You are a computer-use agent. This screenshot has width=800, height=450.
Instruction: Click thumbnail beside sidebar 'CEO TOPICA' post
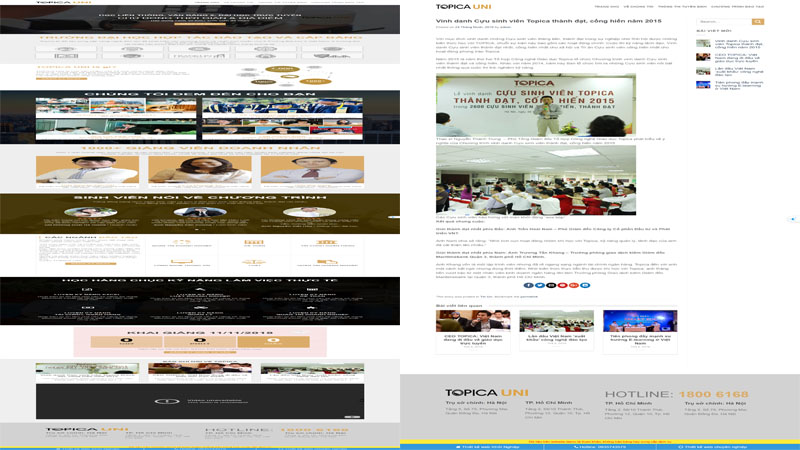point(703,57)
